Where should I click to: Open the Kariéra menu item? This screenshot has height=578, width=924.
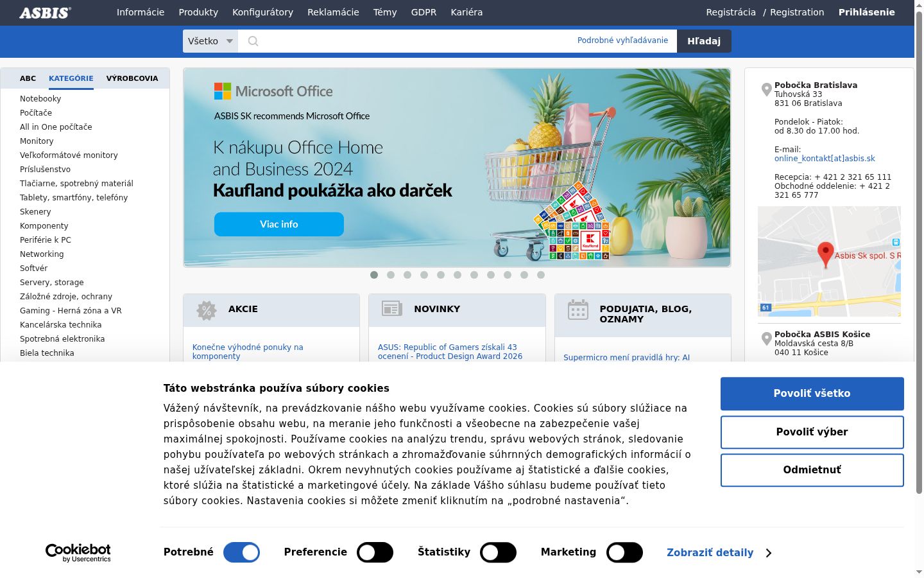click(x=466, y=12)
